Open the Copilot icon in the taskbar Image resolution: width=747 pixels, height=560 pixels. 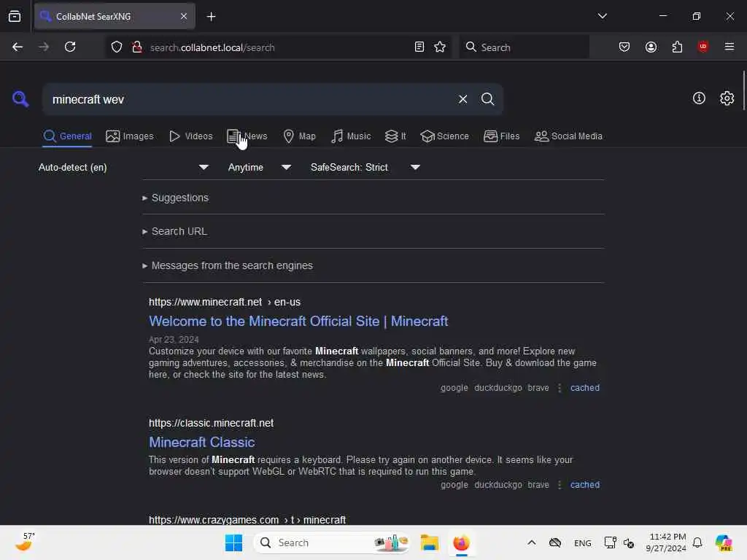(724, 542)
